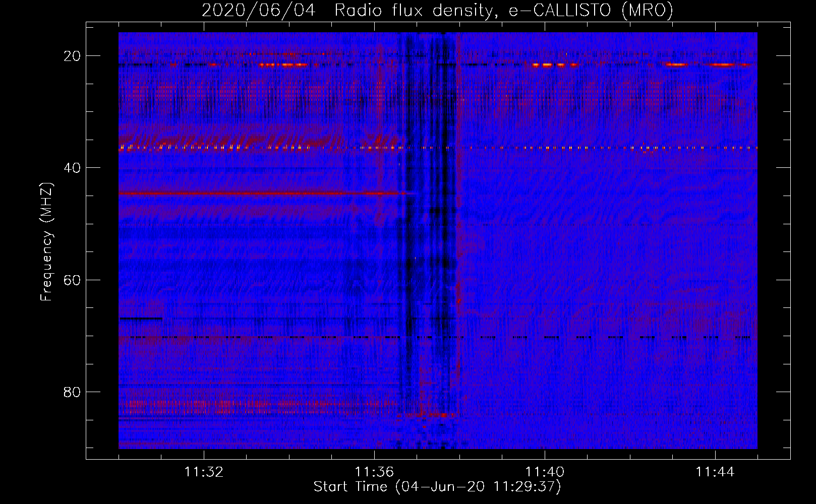The height and width of the screenshot is (504, 816).
Task: Click the 11:32 time tick label
Action: click(204, 472)
